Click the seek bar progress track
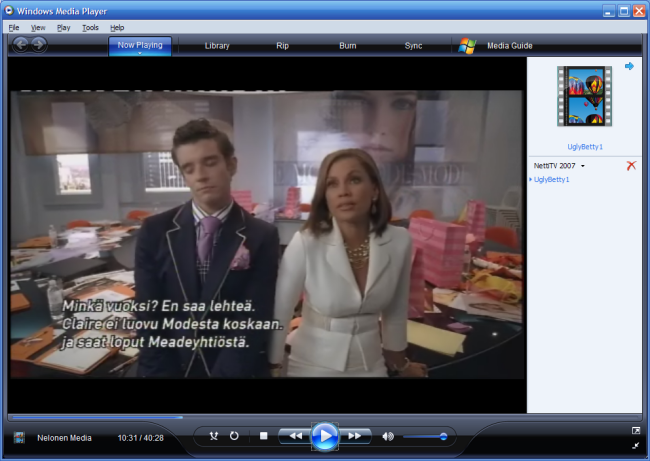The height and width of the screenshot is (461, 650). click(x=324, y=417)
